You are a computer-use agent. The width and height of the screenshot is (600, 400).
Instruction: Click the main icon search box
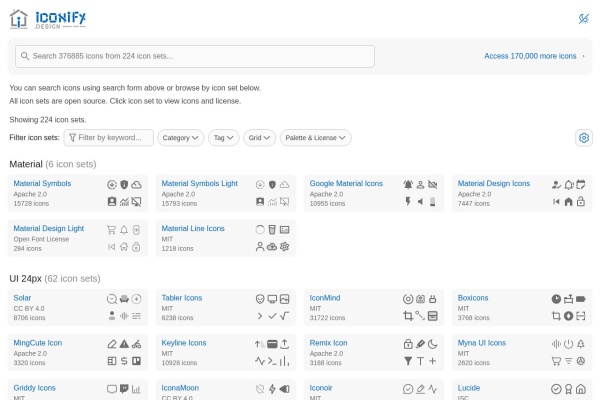click(x=195, y=56)
